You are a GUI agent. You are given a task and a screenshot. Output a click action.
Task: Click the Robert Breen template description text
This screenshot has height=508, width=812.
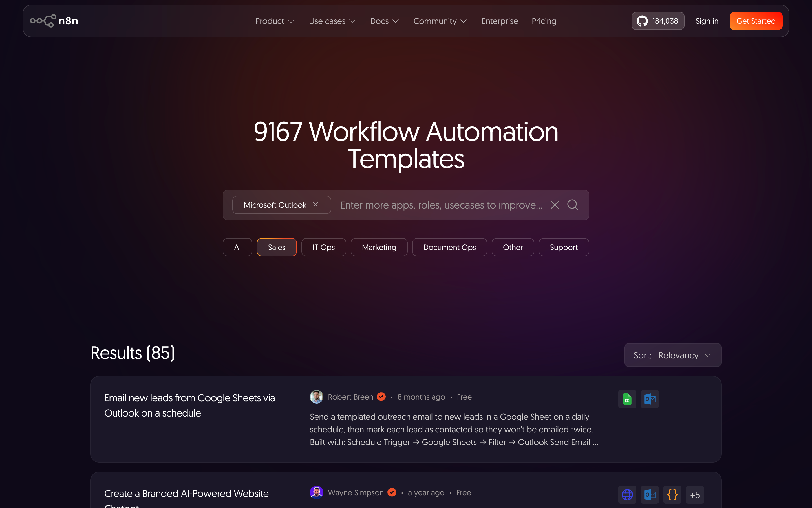pyautogui.click(x=454, y=429)
